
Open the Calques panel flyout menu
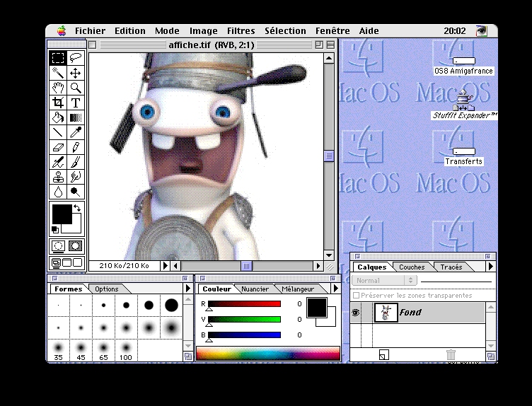491,267
